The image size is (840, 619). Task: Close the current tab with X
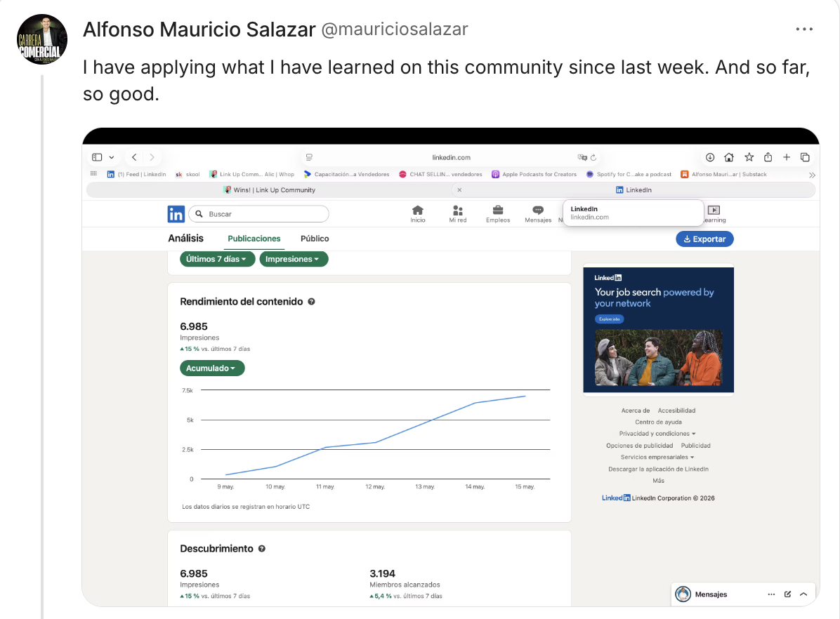coord(459,190)
